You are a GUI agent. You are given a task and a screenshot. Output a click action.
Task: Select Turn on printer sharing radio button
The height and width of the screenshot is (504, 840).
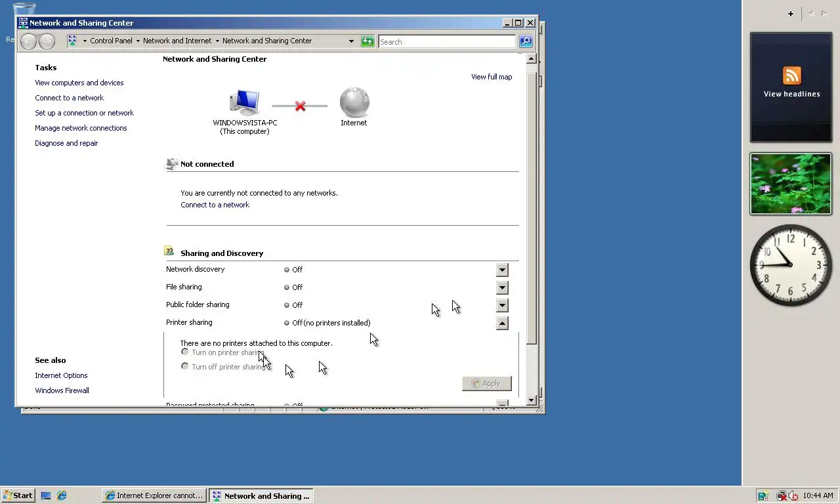click(x=185, y=352)
